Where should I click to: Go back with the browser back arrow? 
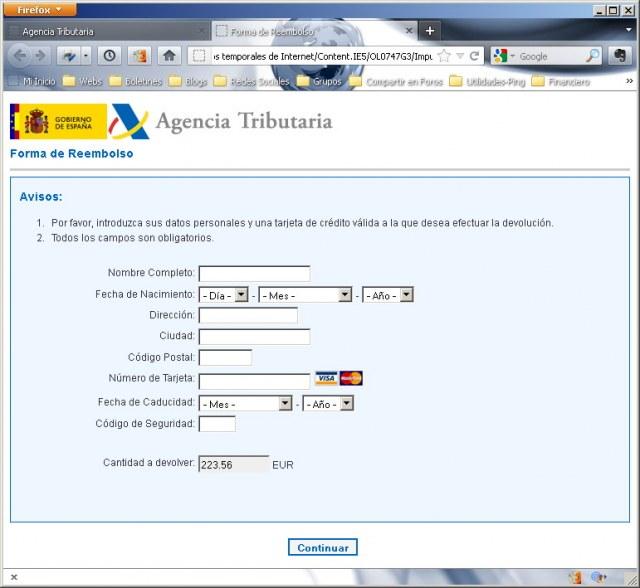coord(20,56)
